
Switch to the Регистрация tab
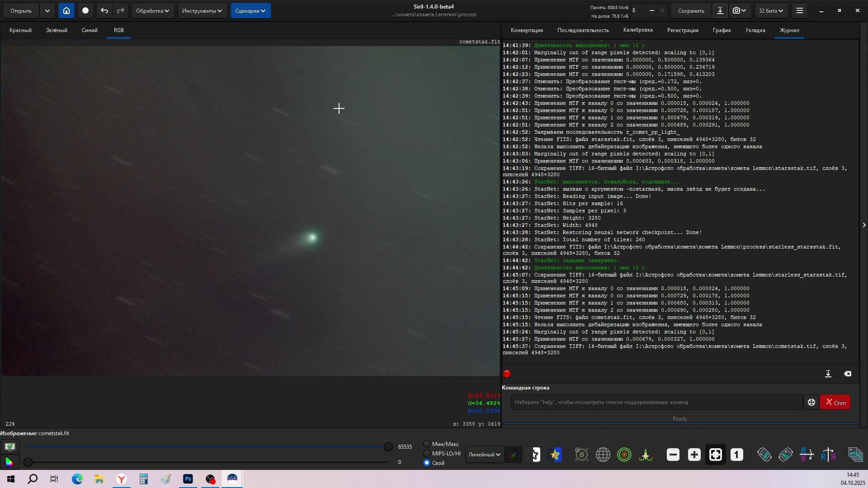tap(682, 30)
